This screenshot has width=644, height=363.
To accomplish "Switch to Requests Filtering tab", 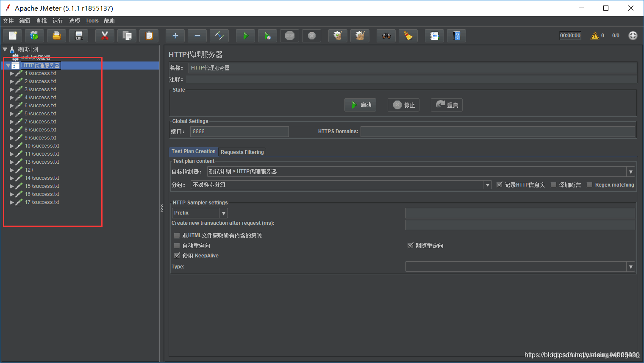I will tap(242, 152).
